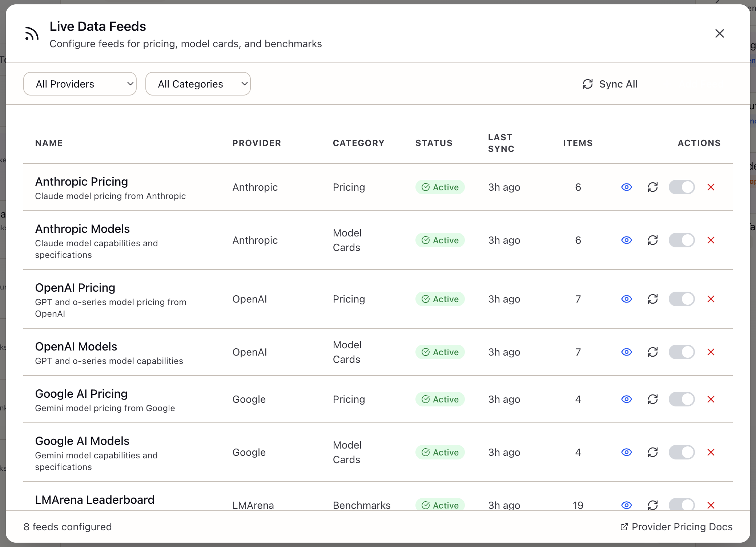The image size is (756, 547).
Task: Disable the Anthropic Pricing feed toggle
Action: pyautogui.click(x=682, y=187)
